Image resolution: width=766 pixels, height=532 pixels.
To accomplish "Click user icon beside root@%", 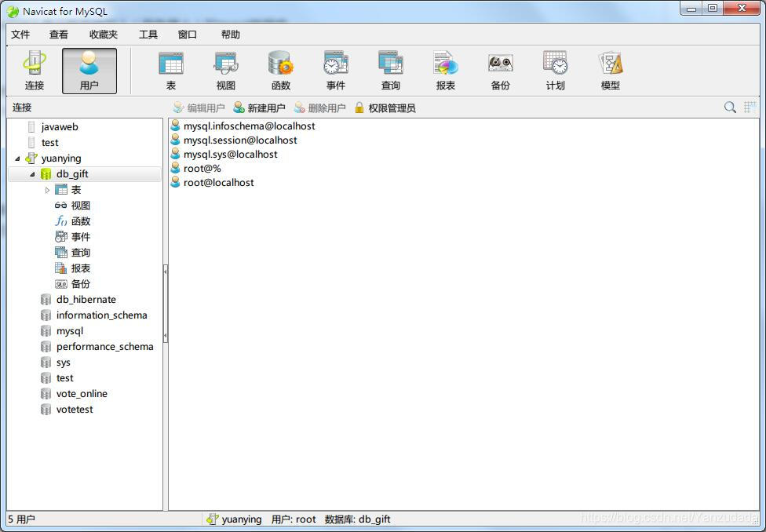I will (175, 168).
